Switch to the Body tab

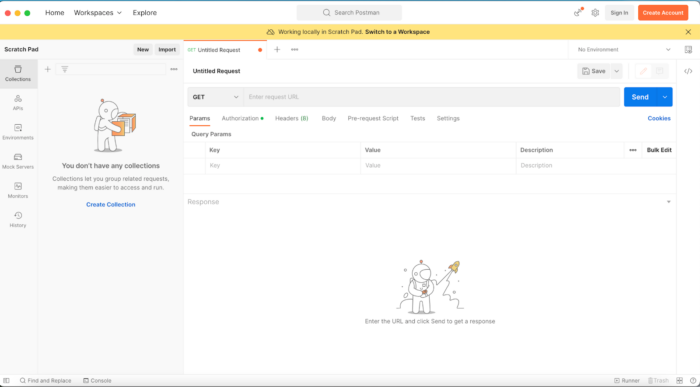(x=329, y=118)
